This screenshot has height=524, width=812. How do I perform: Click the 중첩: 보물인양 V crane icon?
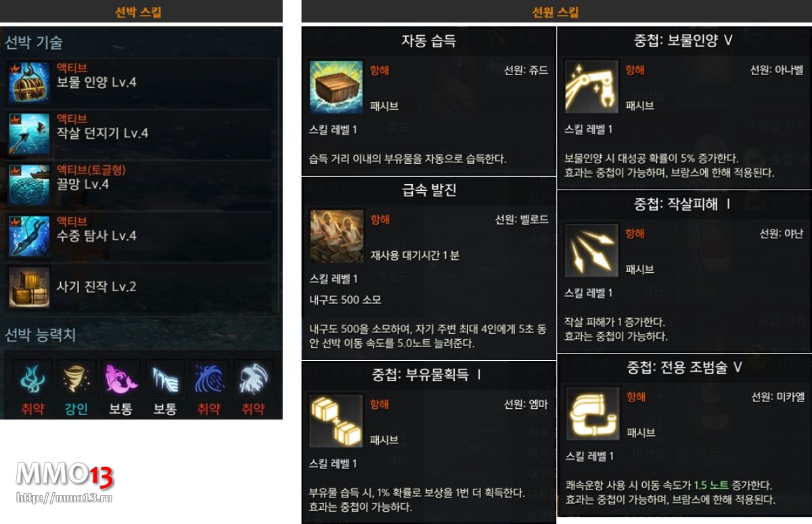[592, 87]
